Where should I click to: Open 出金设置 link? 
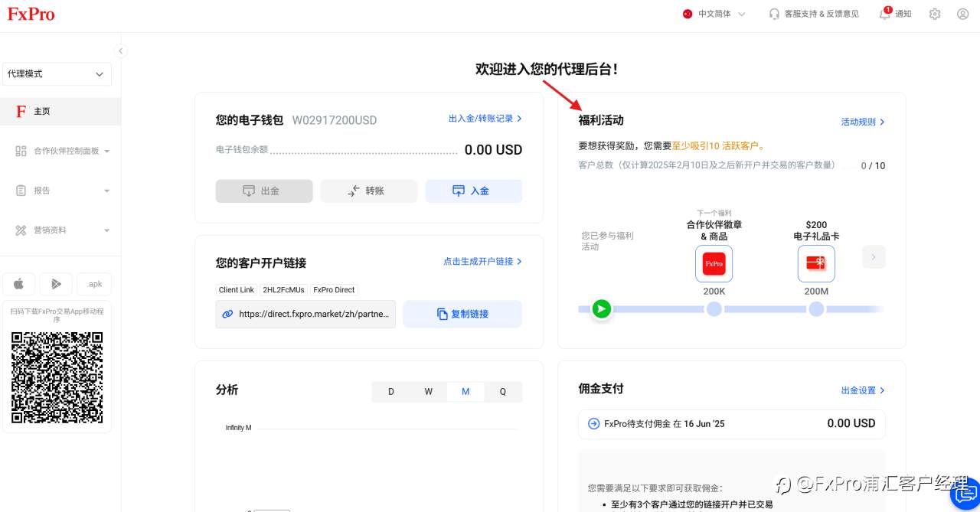863,390
